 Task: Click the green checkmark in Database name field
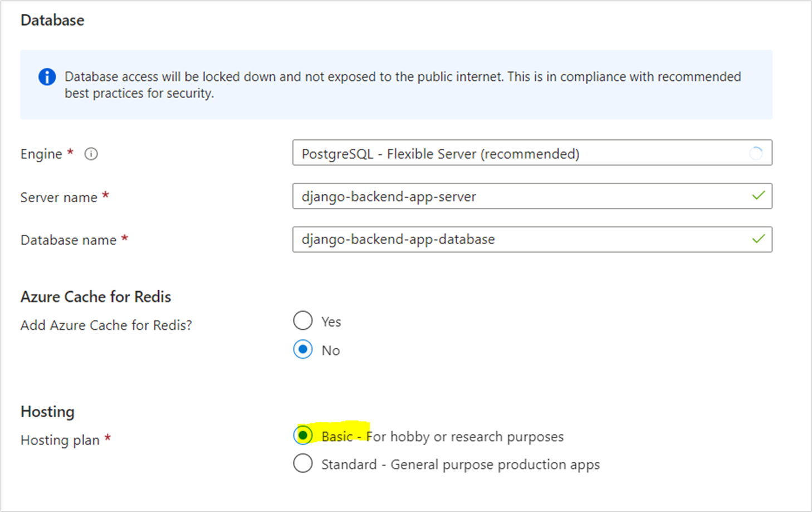758,239
